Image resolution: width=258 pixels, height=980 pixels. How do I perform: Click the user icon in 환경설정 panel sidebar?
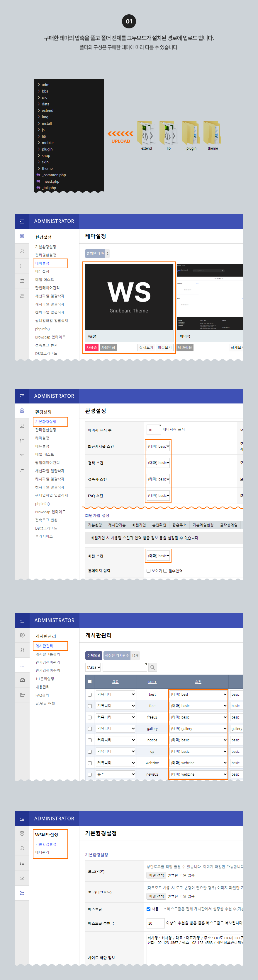(x=22, y=426)
